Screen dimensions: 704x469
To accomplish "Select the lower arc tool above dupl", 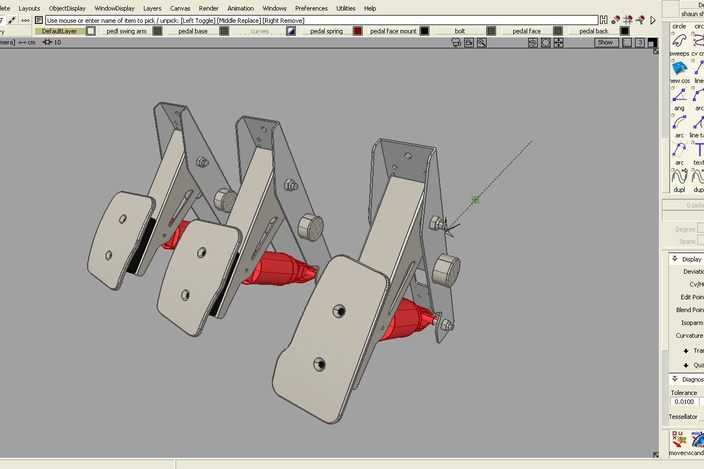I will pos(679,149).
